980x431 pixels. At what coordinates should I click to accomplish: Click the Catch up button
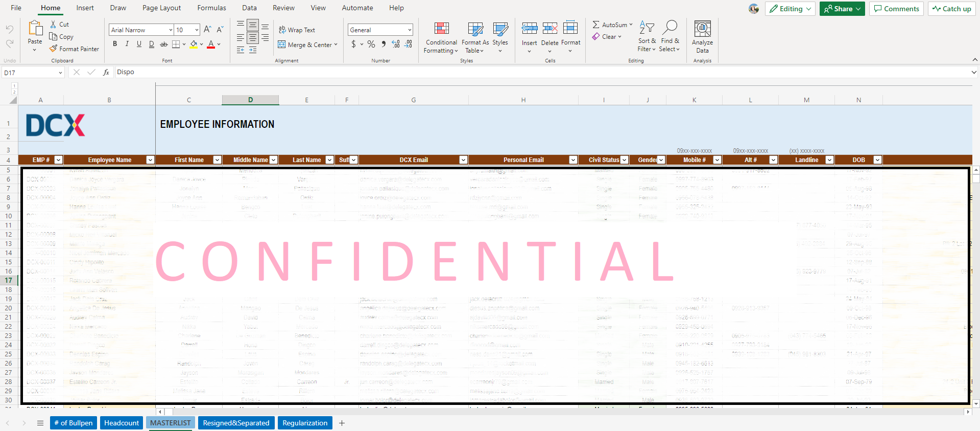click(951, 9)
